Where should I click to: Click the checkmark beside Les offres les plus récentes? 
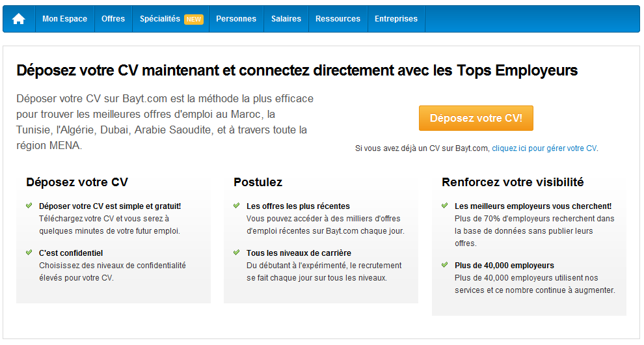click(x=236, y=206)
